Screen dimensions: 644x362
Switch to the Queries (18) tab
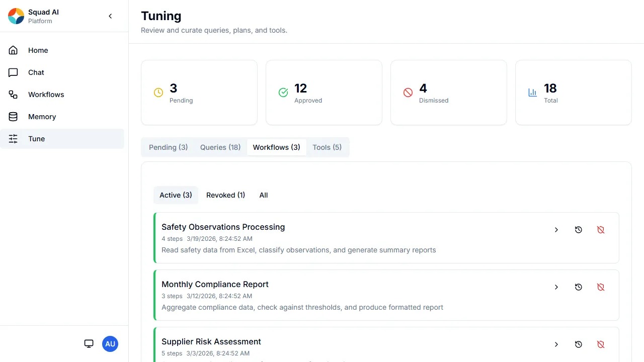pos(220,147)
